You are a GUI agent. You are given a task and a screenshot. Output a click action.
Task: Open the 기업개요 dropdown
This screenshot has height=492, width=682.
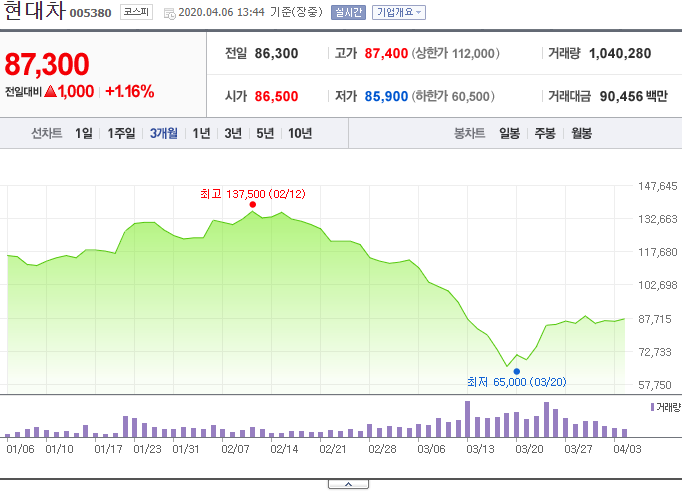click(399, 12)
